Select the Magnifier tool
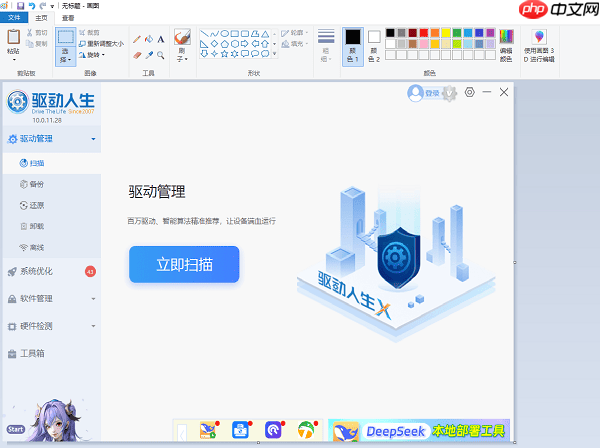The image size is (600, 448). coord(161,55)
